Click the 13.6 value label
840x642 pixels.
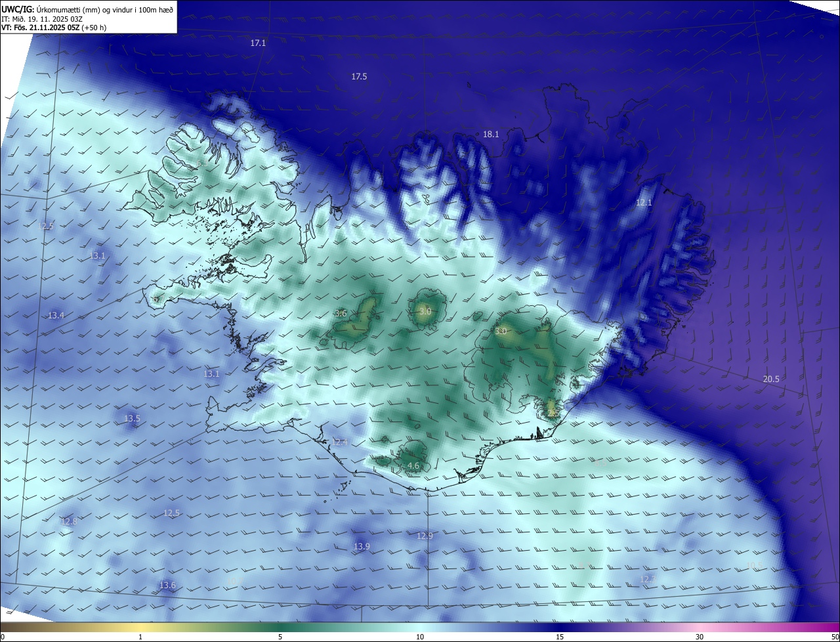click(167, 585)
